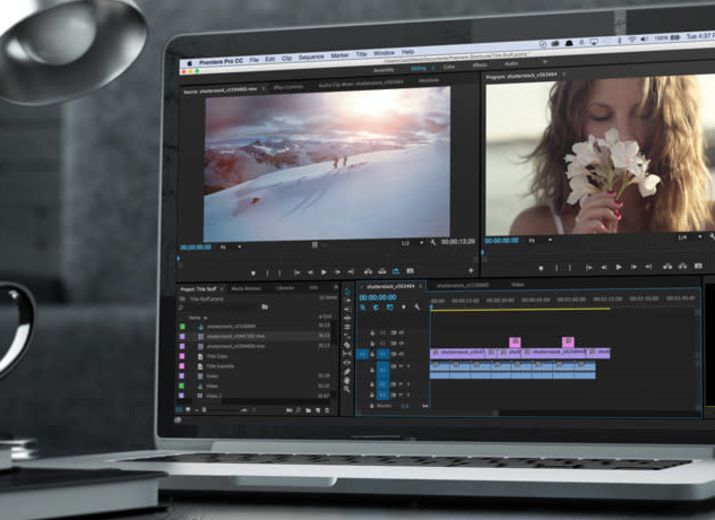Select the first pink title clip on timeline
715x520 pixels.
515,342
